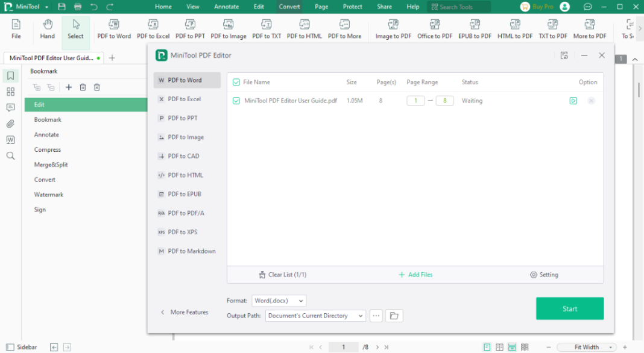This screenshot has height=353, width=644.
Task: Uncheck MiniTool PDF Editor User Guide.pdf
Action: 236,101
